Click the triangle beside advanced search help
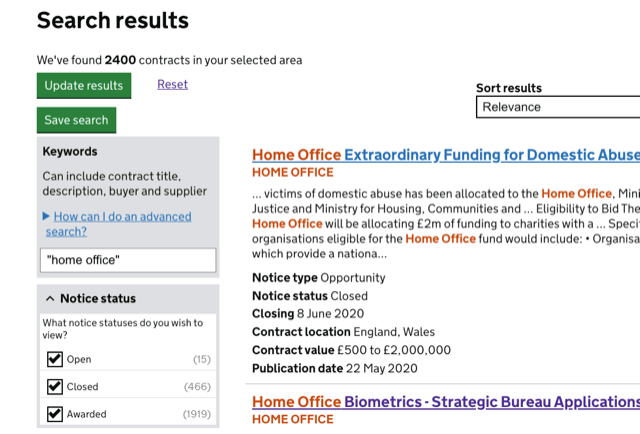Screen dimensions: 640x434 47,216
